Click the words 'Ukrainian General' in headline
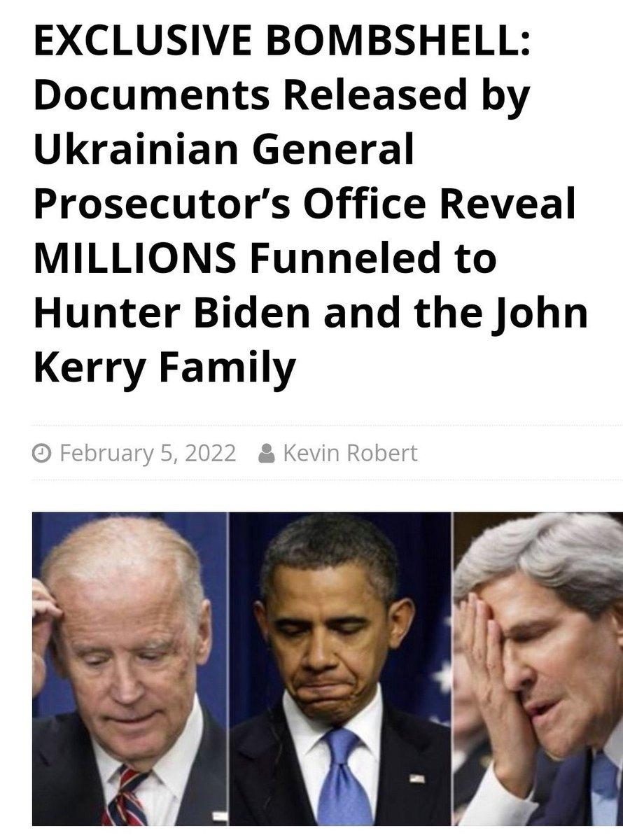623x840 pixels. [x=223, y=151]
